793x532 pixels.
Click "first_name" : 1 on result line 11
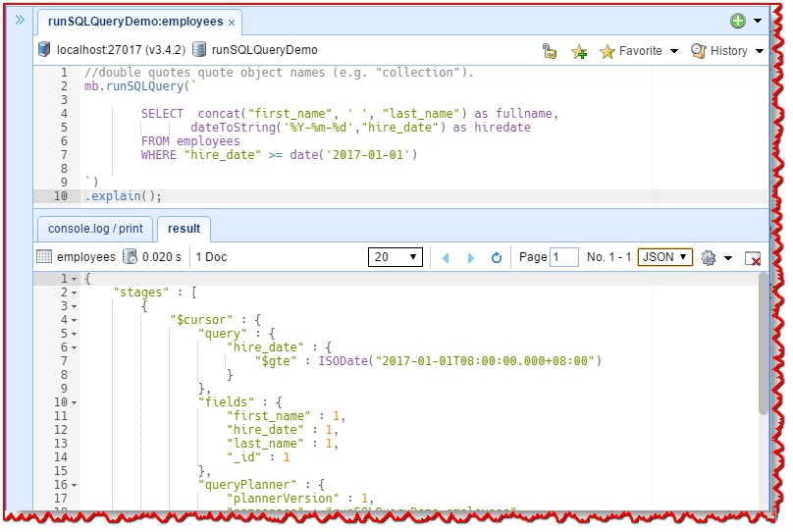click(286, 416)
